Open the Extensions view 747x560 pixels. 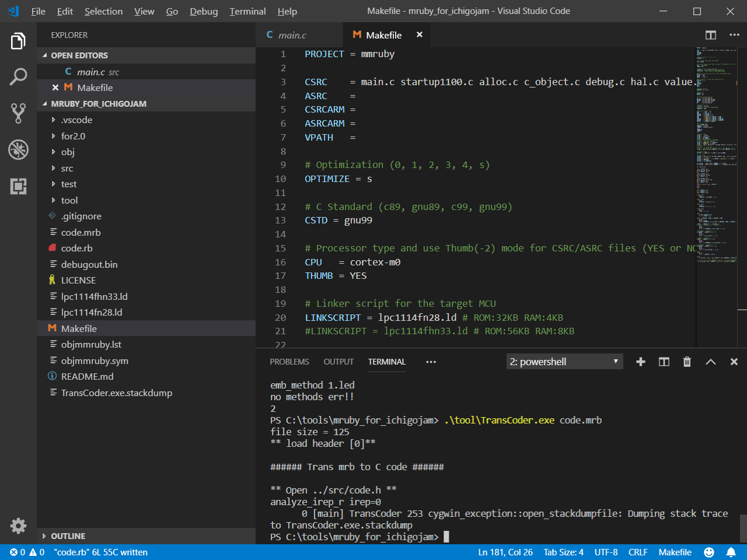tap(18, 186)
